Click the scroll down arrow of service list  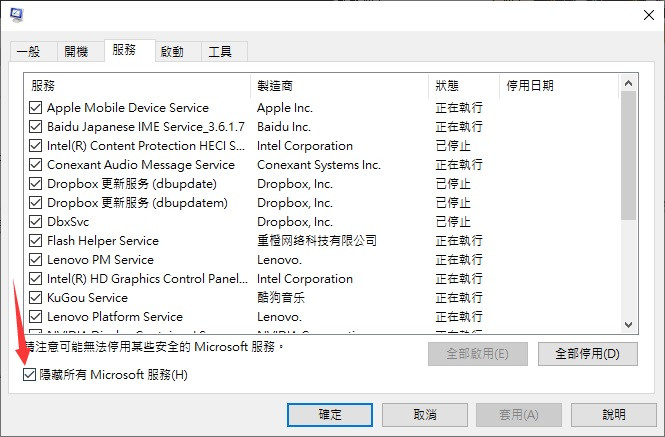tap(629, 325)
